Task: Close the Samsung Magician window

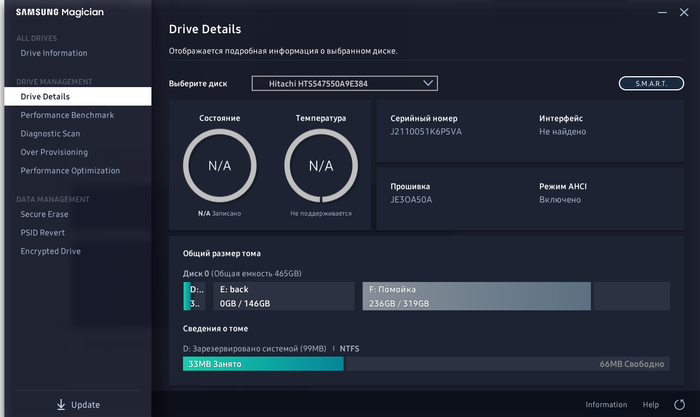Action: point(685,12)
